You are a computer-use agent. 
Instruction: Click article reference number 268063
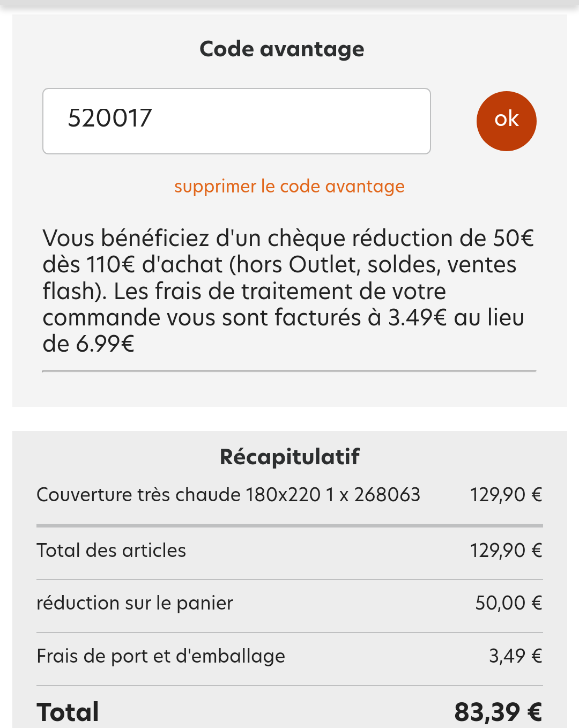click(387, 495)
